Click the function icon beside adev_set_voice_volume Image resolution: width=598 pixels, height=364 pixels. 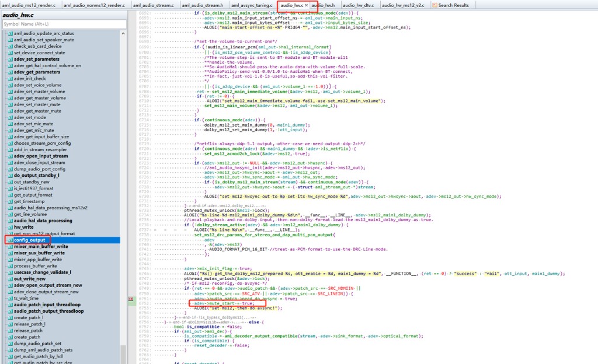click(x=11, y=85)
